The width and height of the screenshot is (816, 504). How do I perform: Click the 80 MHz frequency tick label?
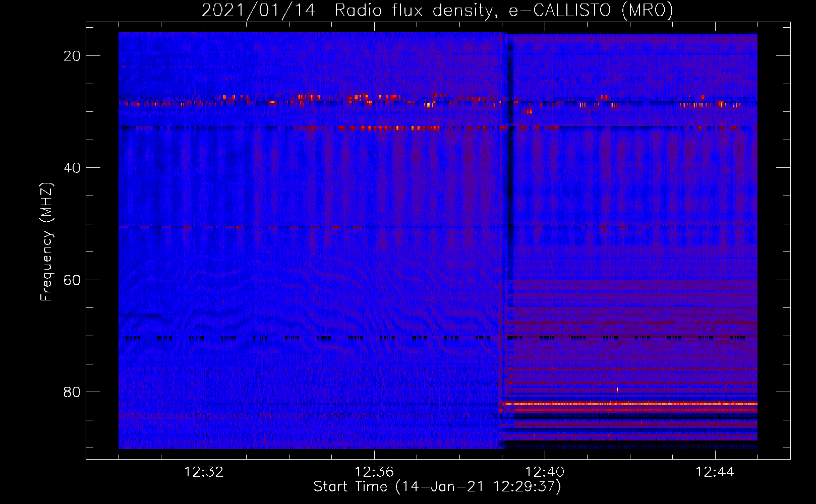(x=73, y=392)
